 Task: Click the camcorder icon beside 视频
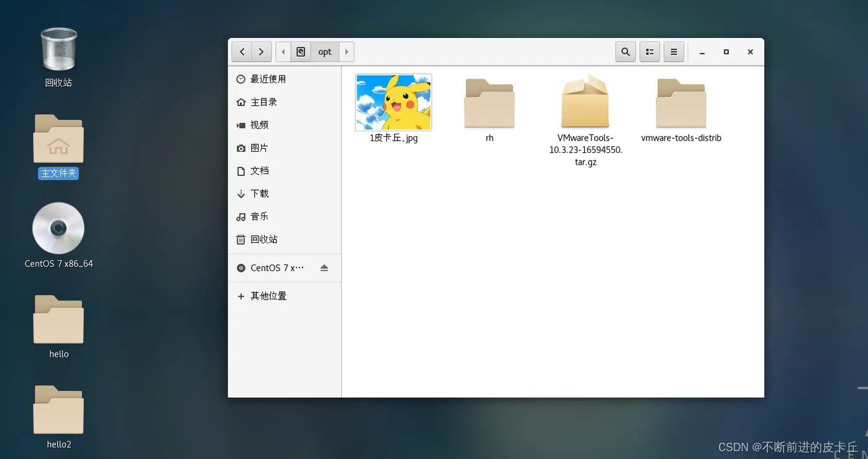241,125
